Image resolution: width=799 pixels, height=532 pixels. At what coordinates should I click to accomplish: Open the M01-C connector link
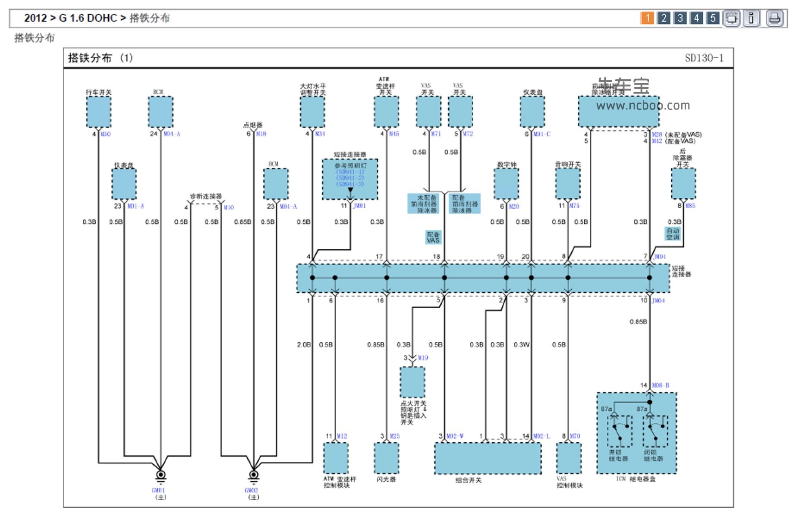pos(542,134)
